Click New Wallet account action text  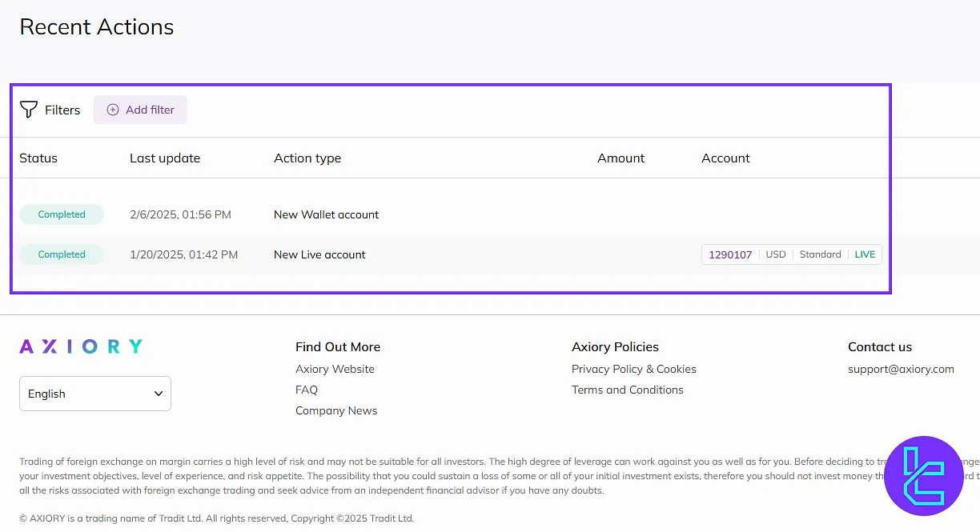[x=327, y=214]
